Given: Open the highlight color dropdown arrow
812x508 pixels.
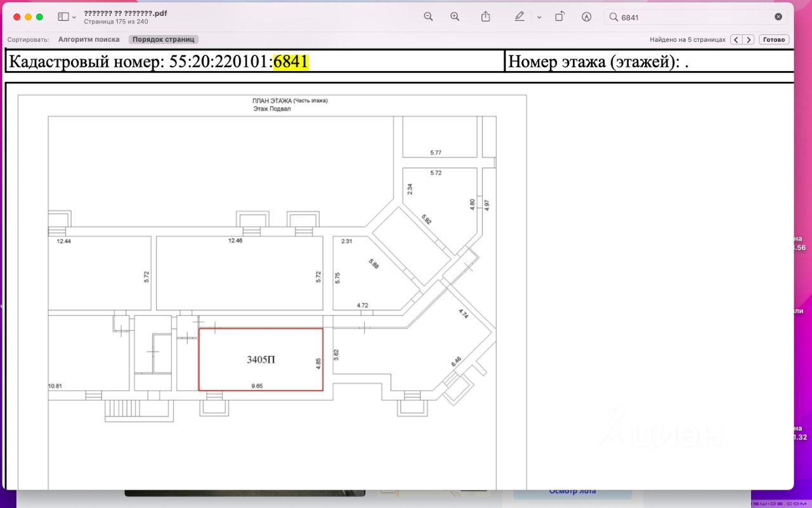Looking at the screenshot, I should 539,17.
